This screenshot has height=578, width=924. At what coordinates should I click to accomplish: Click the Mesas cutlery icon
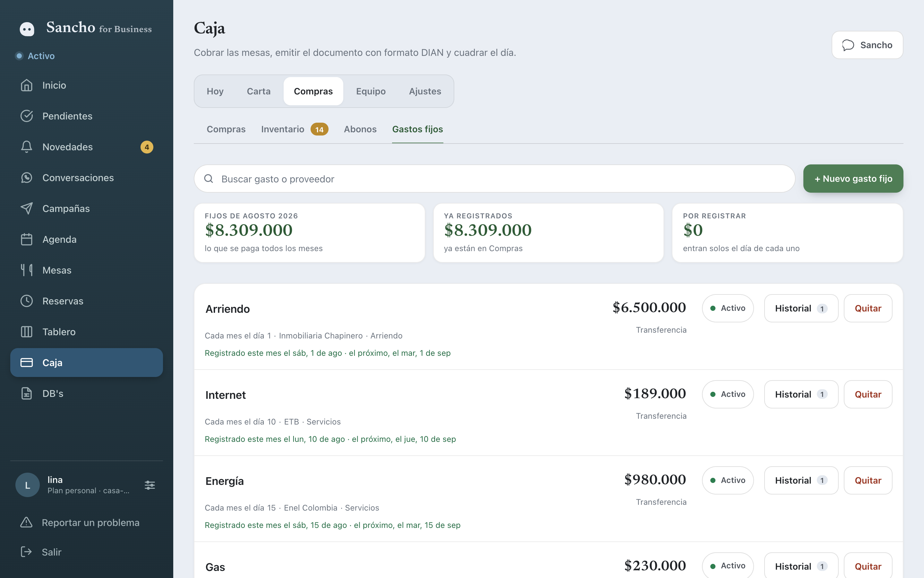(x=26, y=270)
